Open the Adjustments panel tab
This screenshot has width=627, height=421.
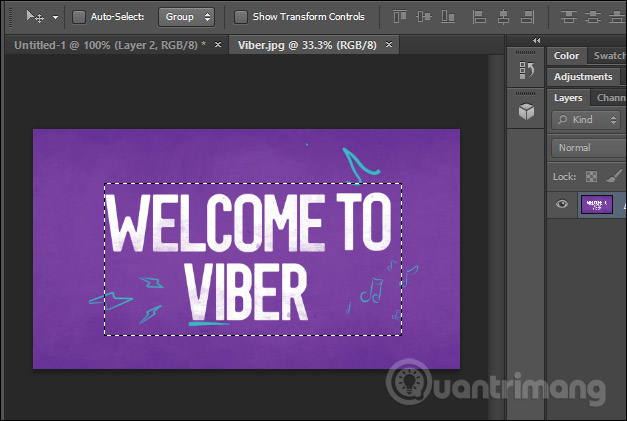(x=583, y=76)
